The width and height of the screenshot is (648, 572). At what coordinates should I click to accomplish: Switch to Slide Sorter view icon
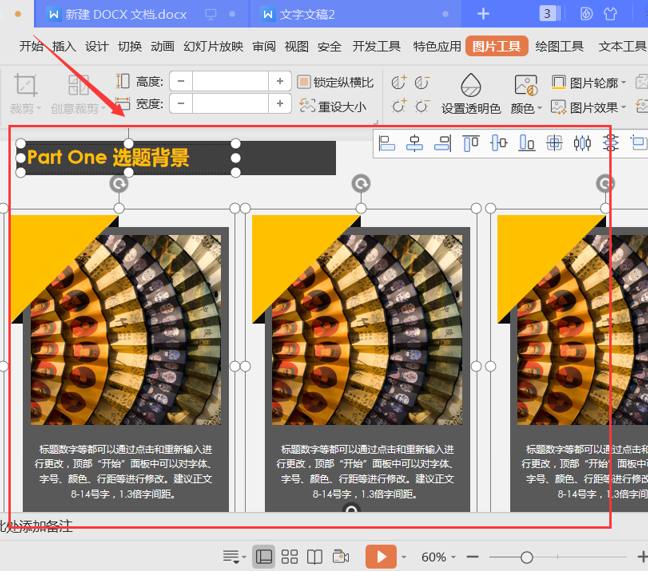click(x=289, y=557)
